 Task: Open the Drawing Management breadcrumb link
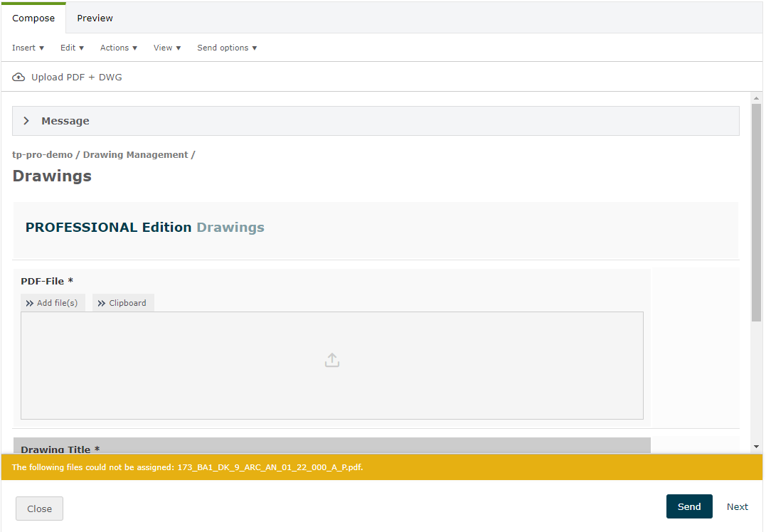coord(136,154)
